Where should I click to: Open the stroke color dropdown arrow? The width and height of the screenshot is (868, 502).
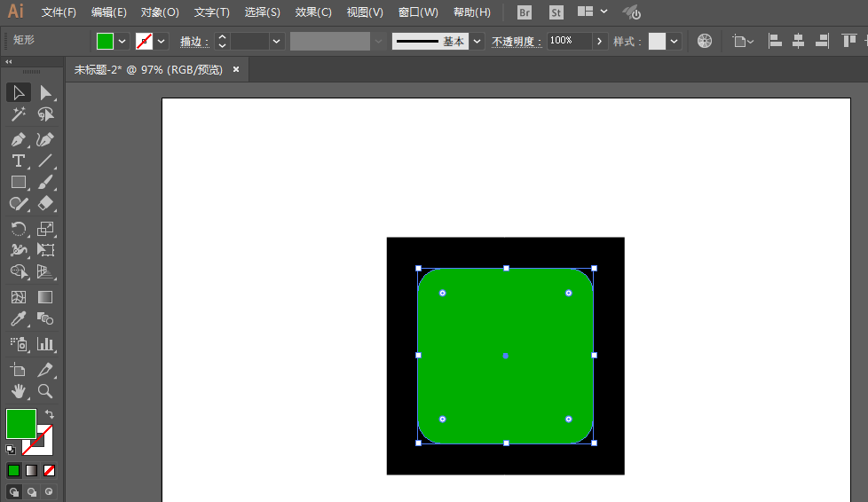pyautogui.click(x=162, y=42)
